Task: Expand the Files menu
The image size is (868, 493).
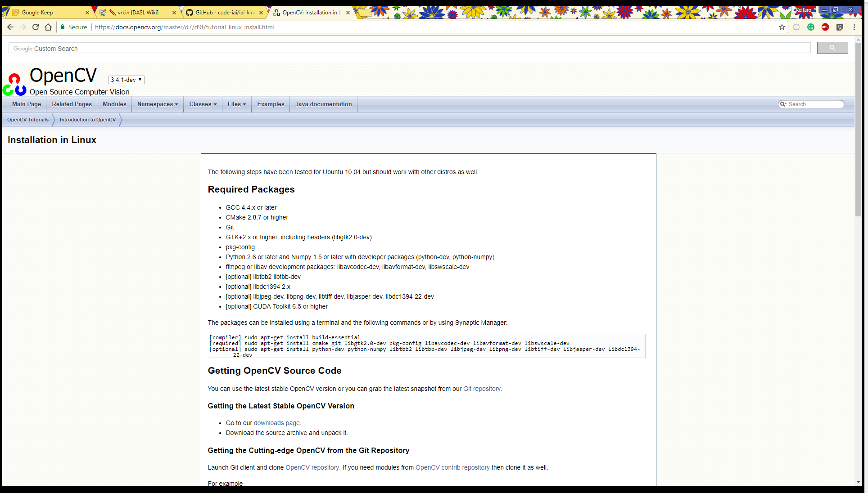Action: click(237, 104)
